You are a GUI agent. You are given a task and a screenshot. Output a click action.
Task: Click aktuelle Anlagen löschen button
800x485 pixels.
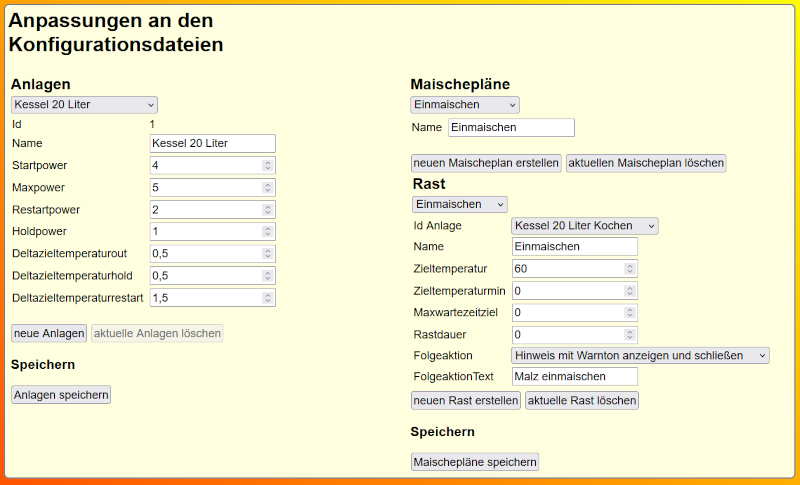(157, 333)
